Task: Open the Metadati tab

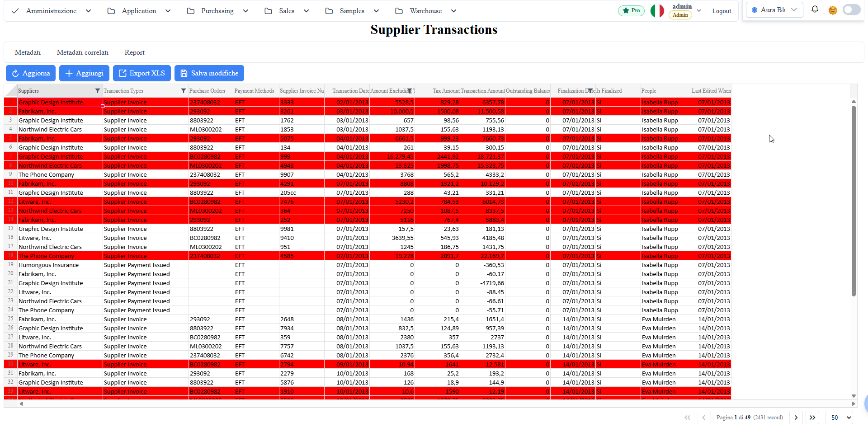Action: pyautogui.click(x=28, y=52)
